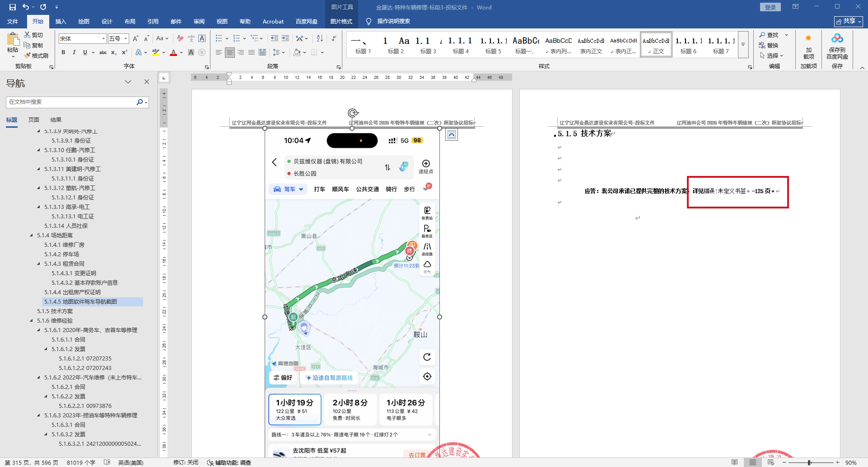Apply the yellow text highlight color
The image size is (868, 467).
[x=156, y=52]
